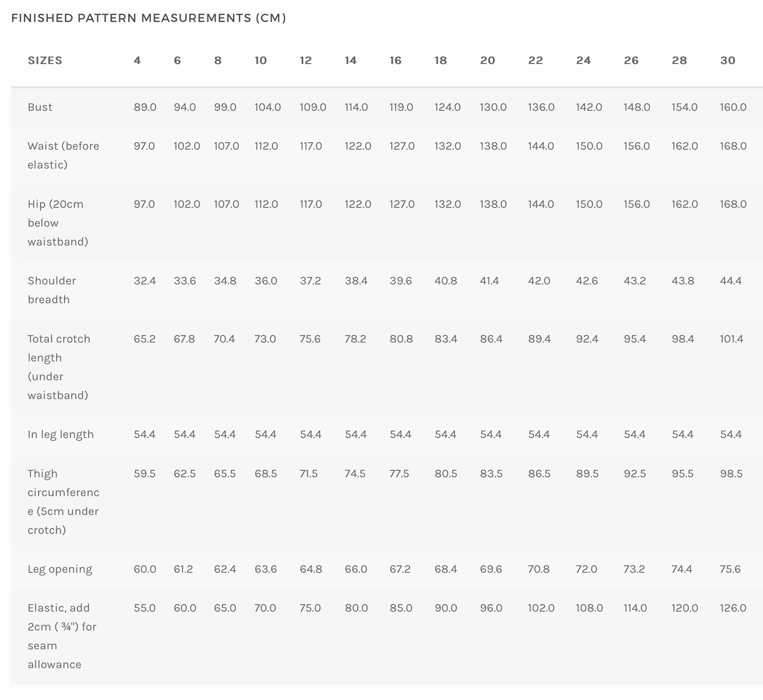
Task: Select the SIZES column header
Action: pos(45,60)
